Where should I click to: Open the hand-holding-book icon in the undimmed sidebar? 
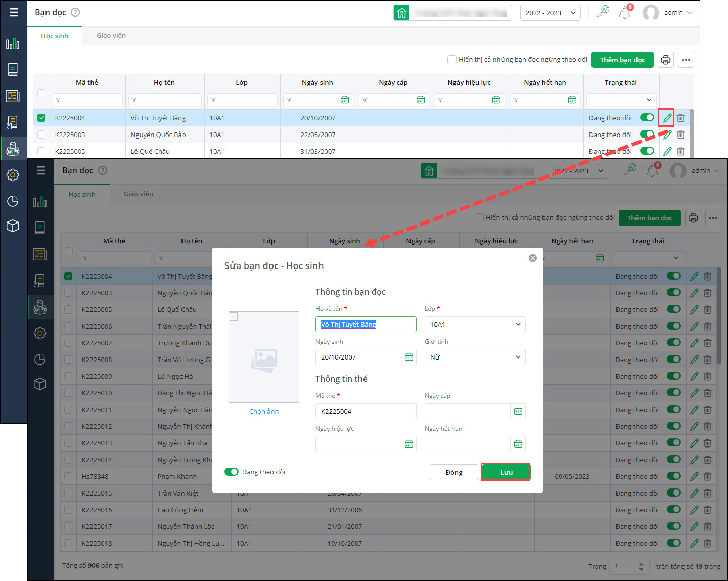click(13, 122)
